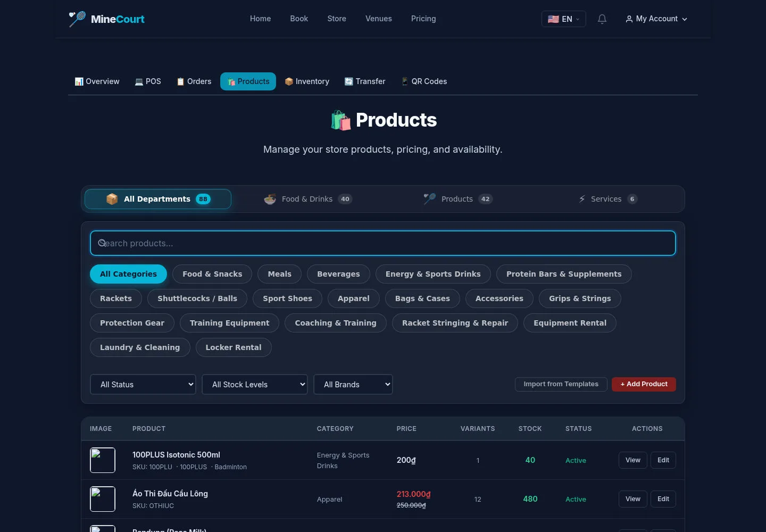This screenshot has height=532, width=766.
Task: Click the box icon in All Departments
Action: (x=112, y=199)
